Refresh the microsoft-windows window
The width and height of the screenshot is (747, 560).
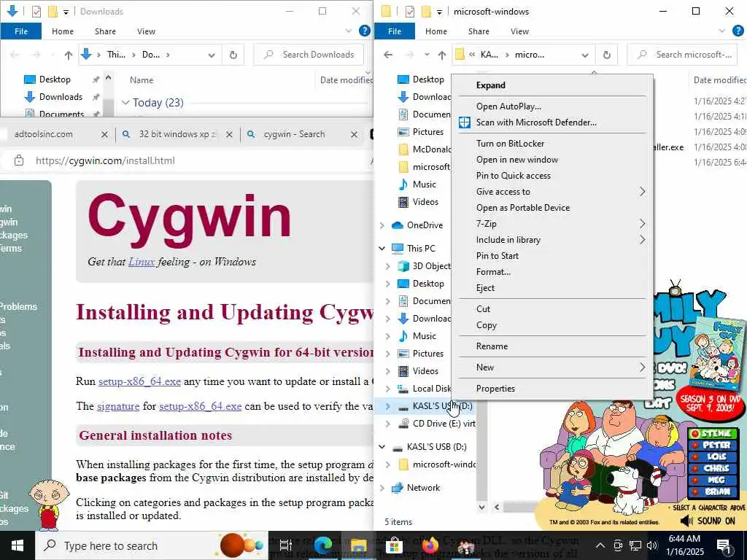[x=606, y=55]
